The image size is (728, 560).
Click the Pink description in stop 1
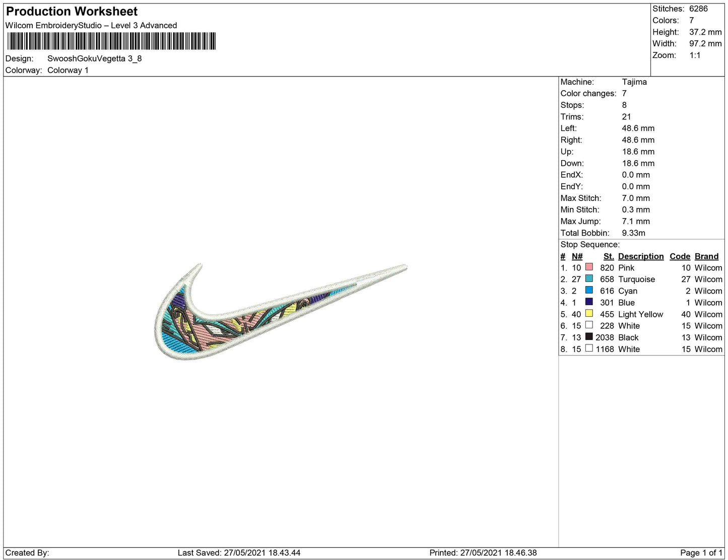pyautogui.click(x=626, y=268)
